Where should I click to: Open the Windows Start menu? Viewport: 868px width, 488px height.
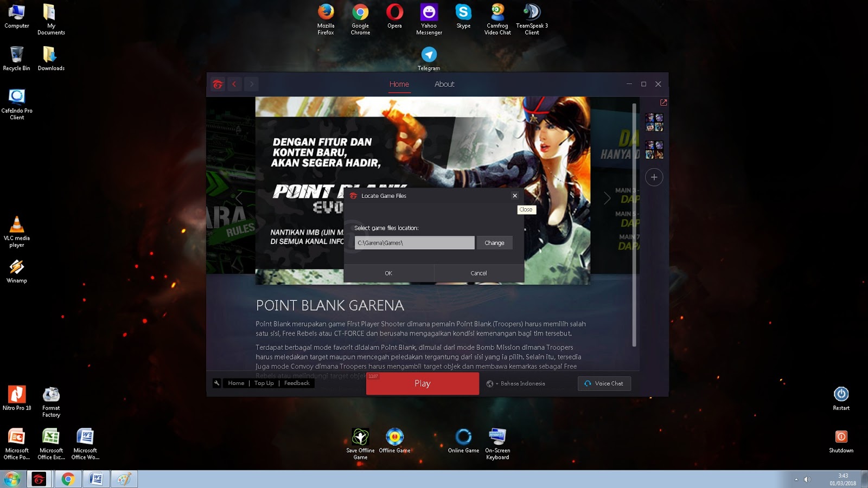pyautogui.click(x=12, y=479)
